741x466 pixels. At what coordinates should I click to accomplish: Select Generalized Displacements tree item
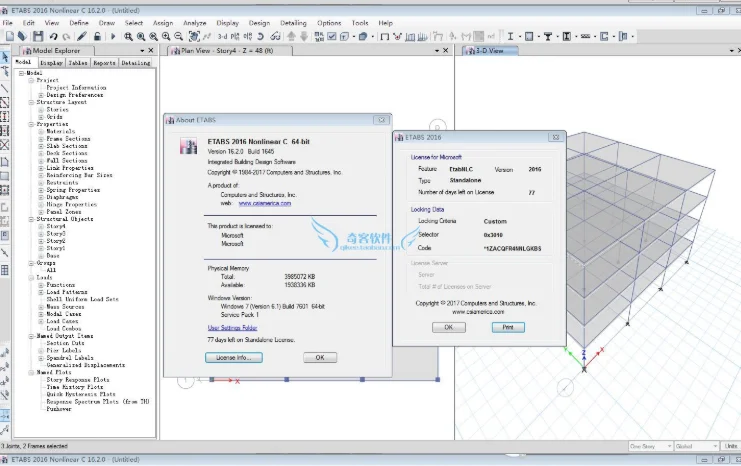click(86, 365)
